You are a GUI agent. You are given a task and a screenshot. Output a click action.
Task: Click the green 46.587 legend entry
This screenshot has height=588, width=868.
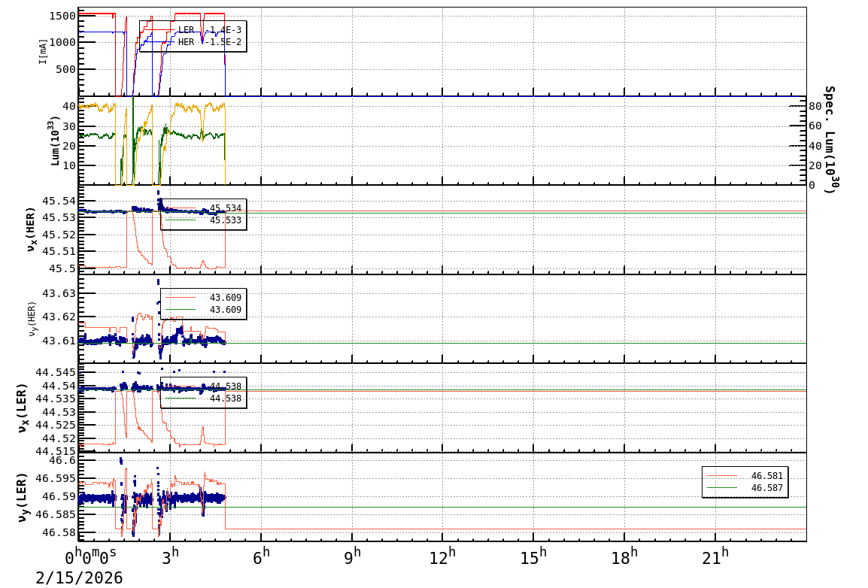[x=745, y=489]
